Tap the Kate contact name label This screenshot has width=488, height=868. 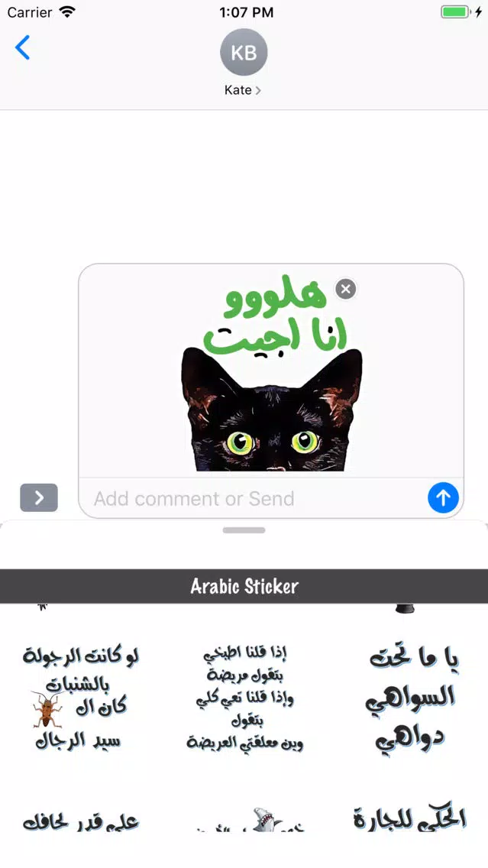pyautogui.click(x=238, y=90)
